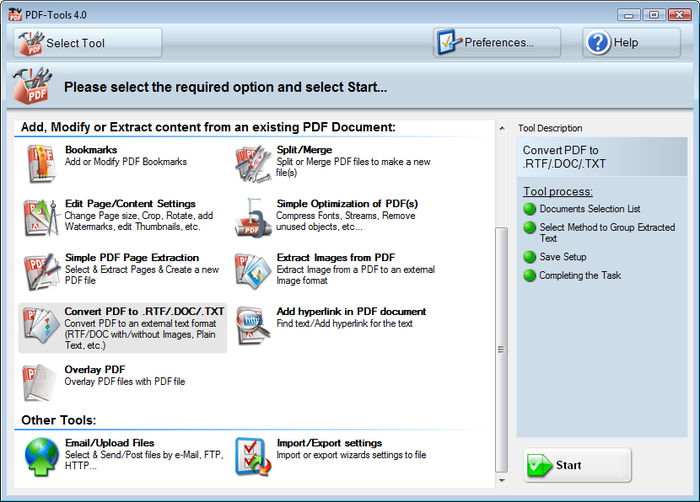
Task: Choose Simple Optimization of PDF(s) title
Action: coord(347,204)
